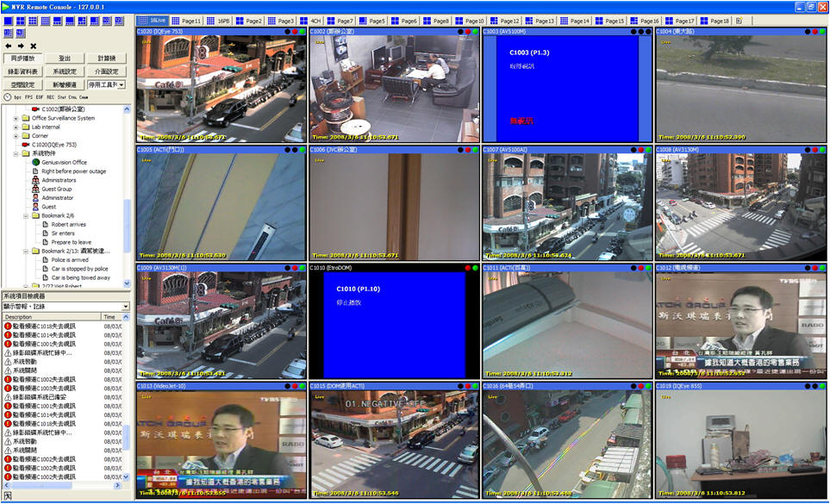This screenshot has width=830, height=504.
Task: Switch to the 2x2 grid layout icon
Action: pyautogui.click(x=20, y=20)
